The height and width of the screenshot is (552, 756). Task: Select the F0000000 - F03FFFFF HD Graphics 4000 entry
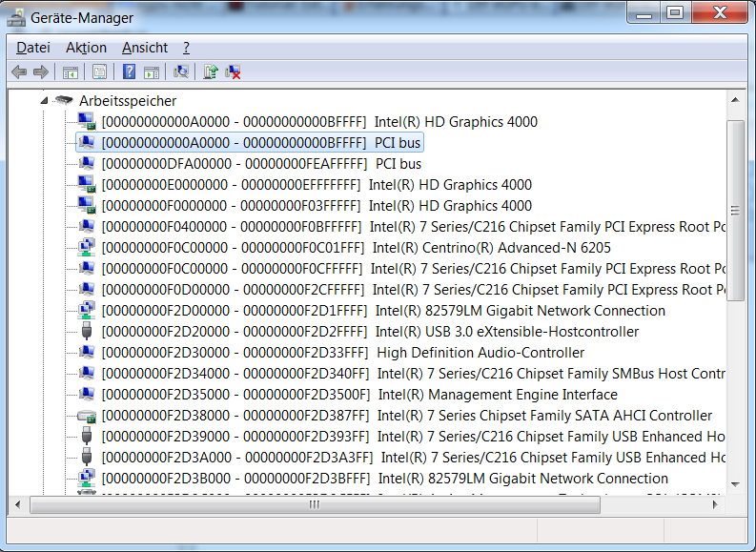point(317,206)
